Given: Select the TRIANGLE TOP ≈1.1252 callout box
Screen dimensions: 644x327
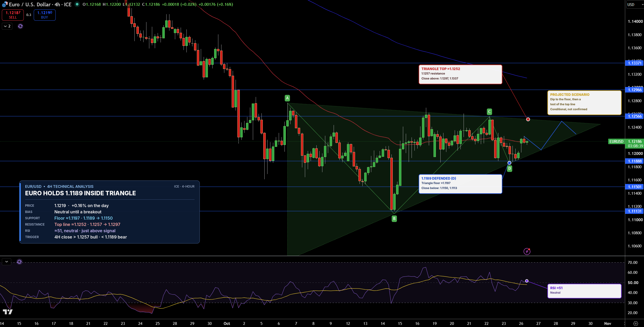Looking at the screenshot, I should (460, 74).
